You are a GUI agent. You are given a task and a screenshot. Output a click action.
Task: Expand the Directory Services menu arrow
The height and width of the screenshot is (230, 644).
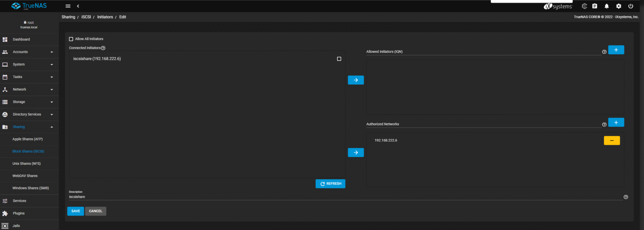[52, 114]
